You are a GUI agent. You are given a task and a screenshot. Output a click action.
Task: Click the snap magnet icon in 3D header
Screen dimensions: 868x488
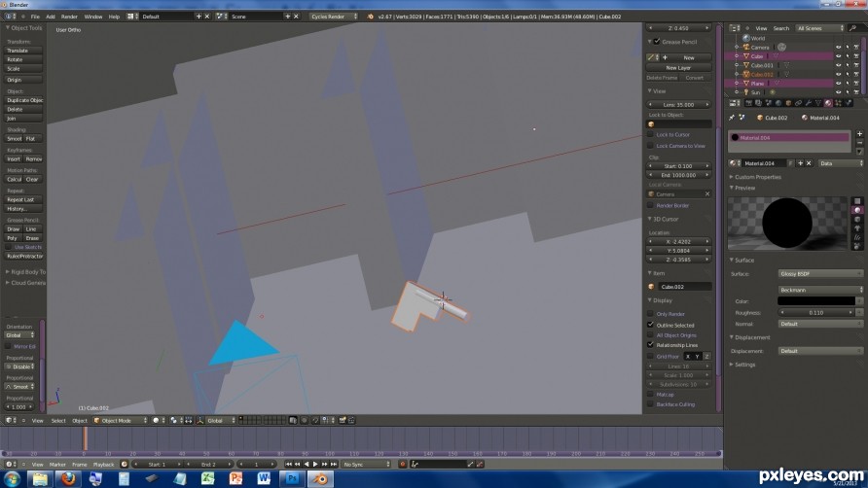(314, 421)
